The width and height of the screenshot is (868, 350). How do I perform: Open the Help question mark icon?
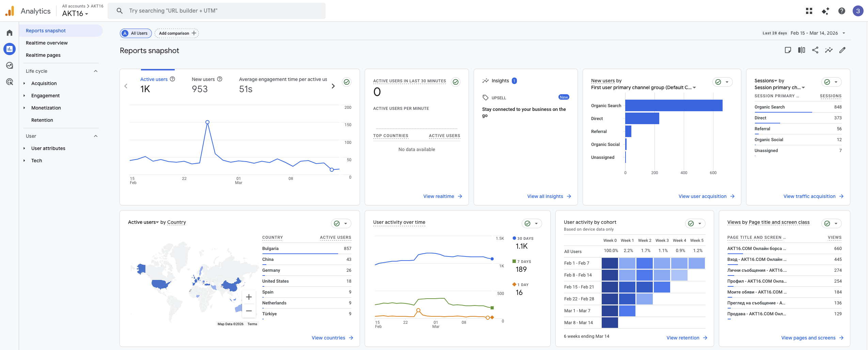(841, 11)
